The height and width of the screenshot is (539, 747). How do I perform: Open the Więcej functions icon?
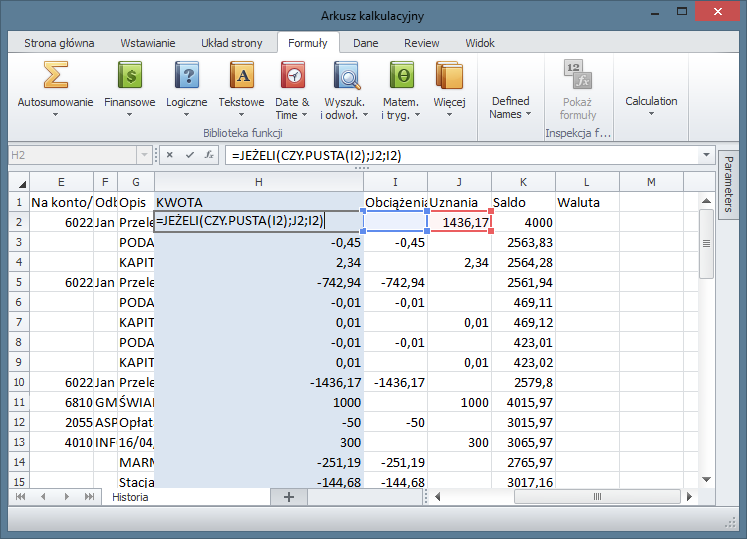[449, 76]
